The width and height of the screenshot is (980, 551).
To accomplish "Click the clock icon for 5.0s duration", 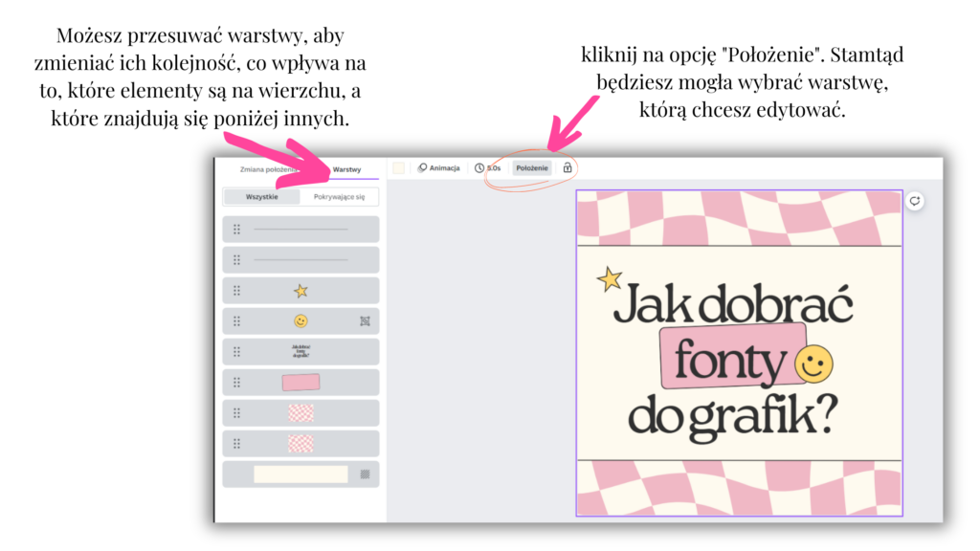I will (x=479, y=167).
